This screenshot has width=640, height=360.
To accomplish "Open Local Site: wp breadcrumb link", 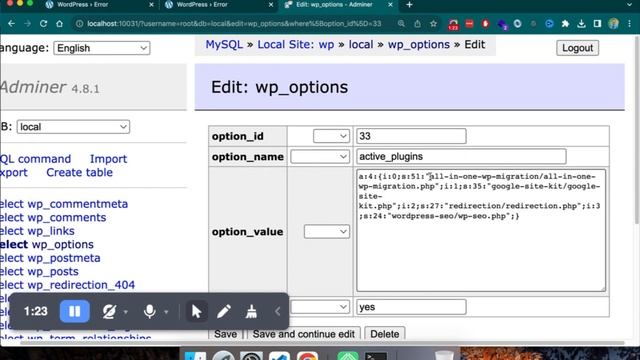I will click(296, 44).
